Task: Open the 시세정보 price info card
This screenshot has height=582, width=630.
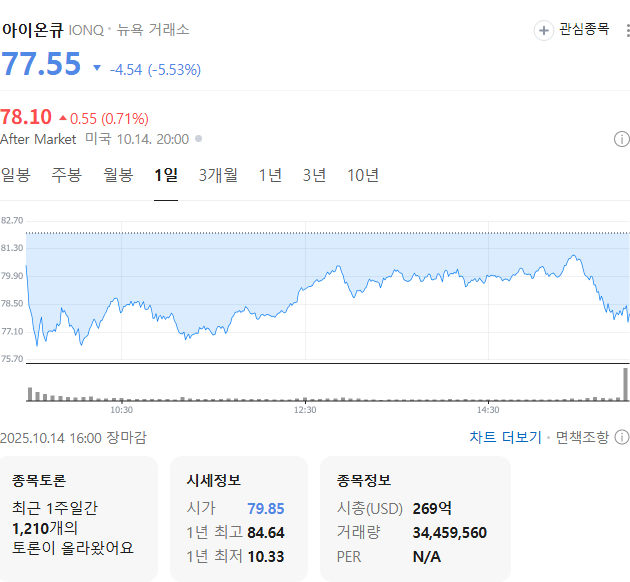Action: coord(238,518)
